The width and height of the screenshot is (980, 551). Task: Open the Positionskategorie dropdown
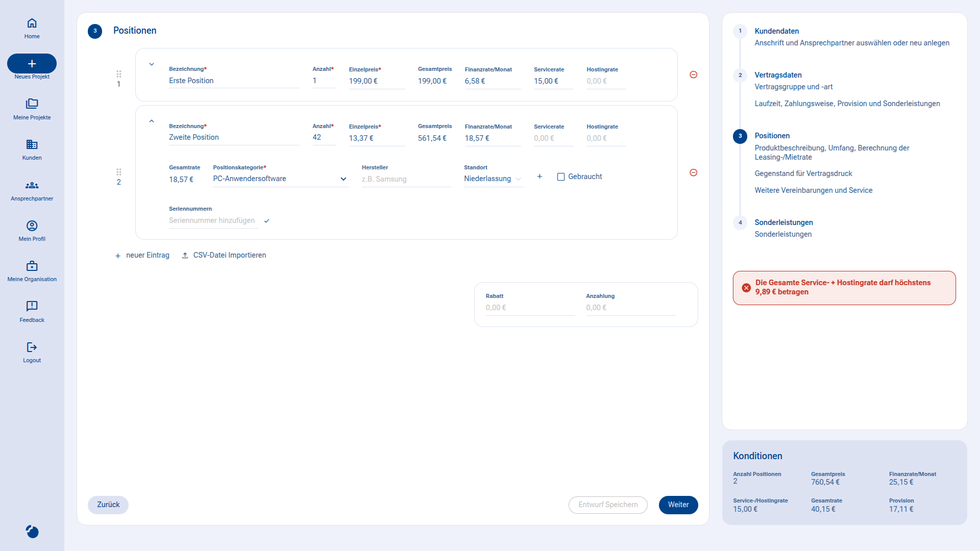click(x=281, y=179)
